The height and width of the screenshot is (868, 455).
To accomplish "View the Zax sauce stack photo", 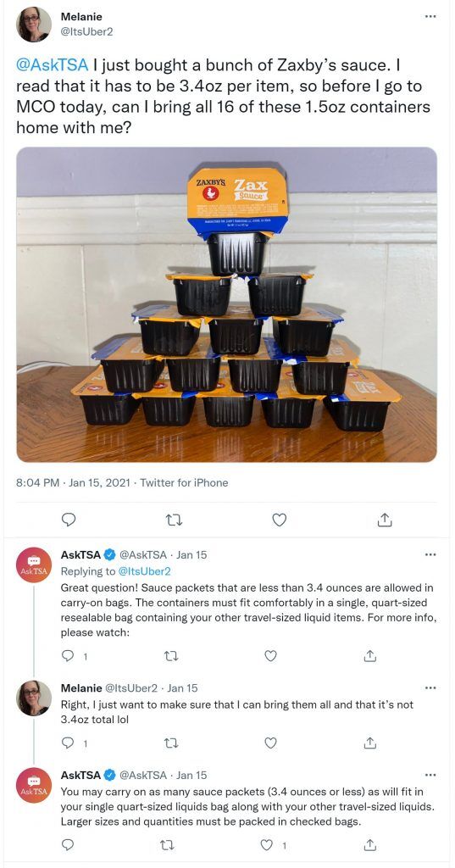I will coord(226,304).
